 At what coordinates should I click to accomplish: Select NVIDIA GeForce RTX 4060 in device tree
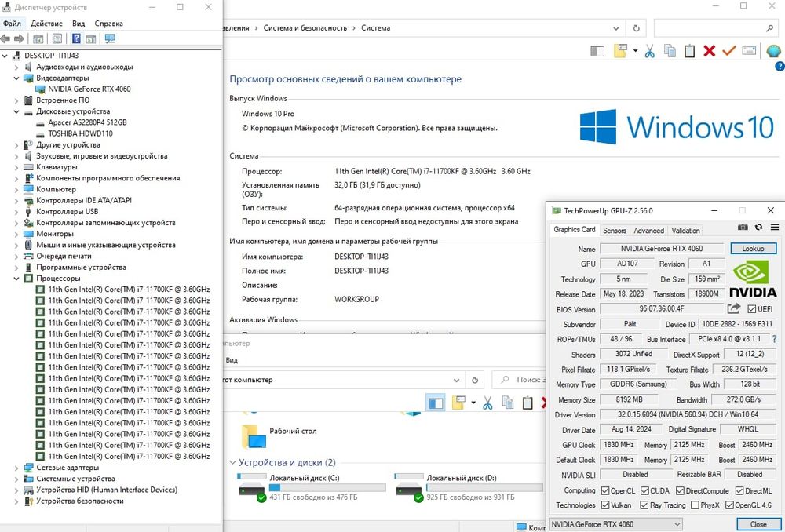89,89
